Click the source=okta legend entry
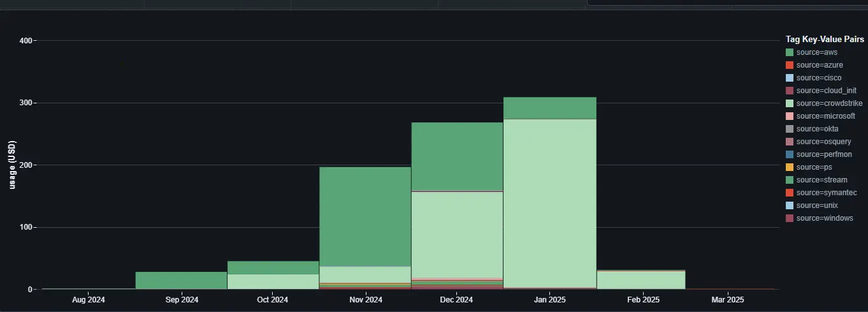868x312 pixels. (x=817, y=129)
